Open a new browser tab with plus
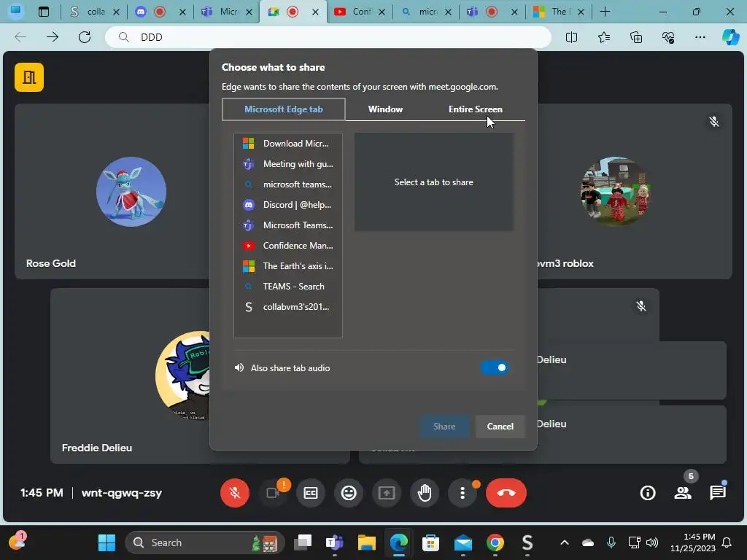747x560 pixels. pos(605,12)
